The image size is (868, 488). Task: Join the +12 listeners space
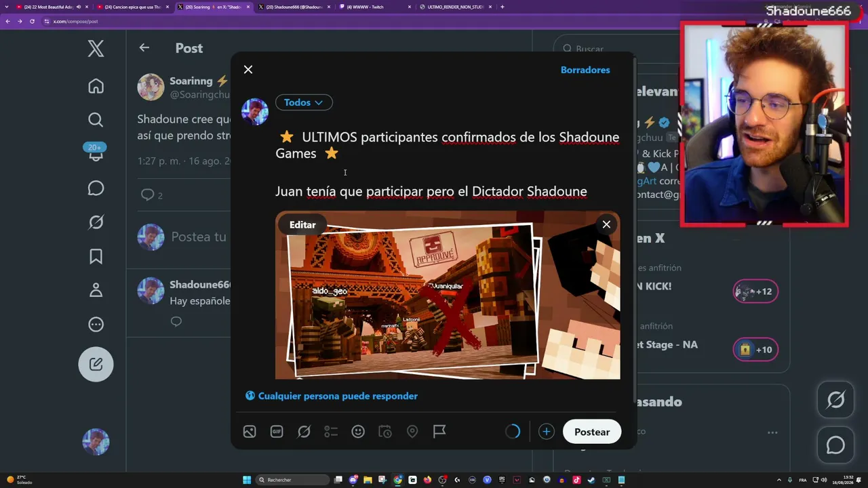pyautogui.click(x=755, y=291)
